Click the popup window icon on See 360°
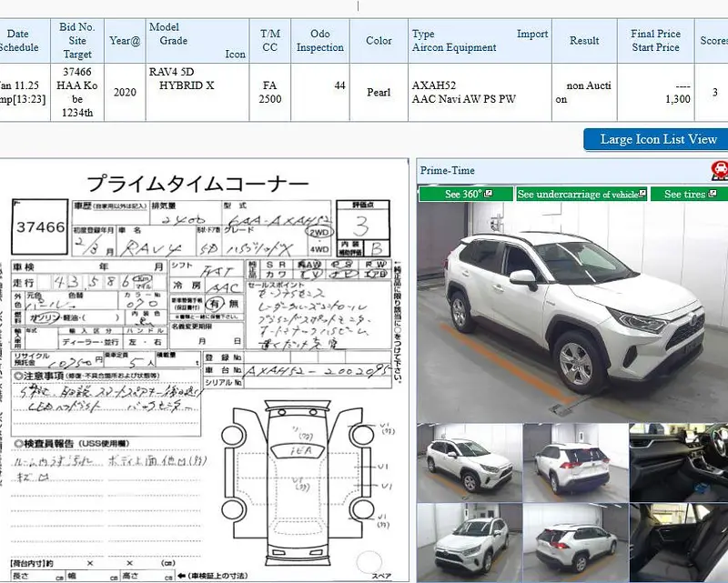This screenshot has width=728, height=583. click(489, 193)
